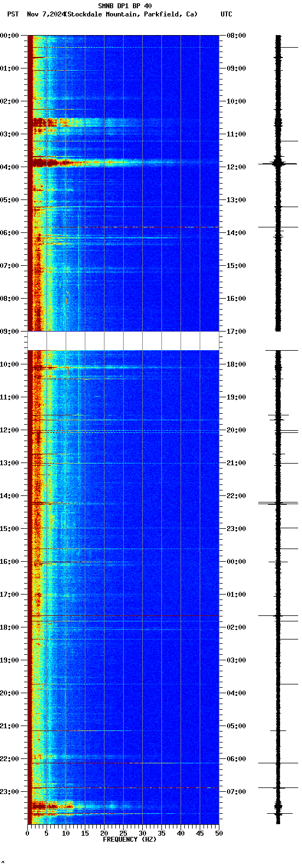Viewport: 302px width, 868px height.
Task: Select the "14:00" label on the UTC axis
Action: pyautogui.click(x=236, y=233)
